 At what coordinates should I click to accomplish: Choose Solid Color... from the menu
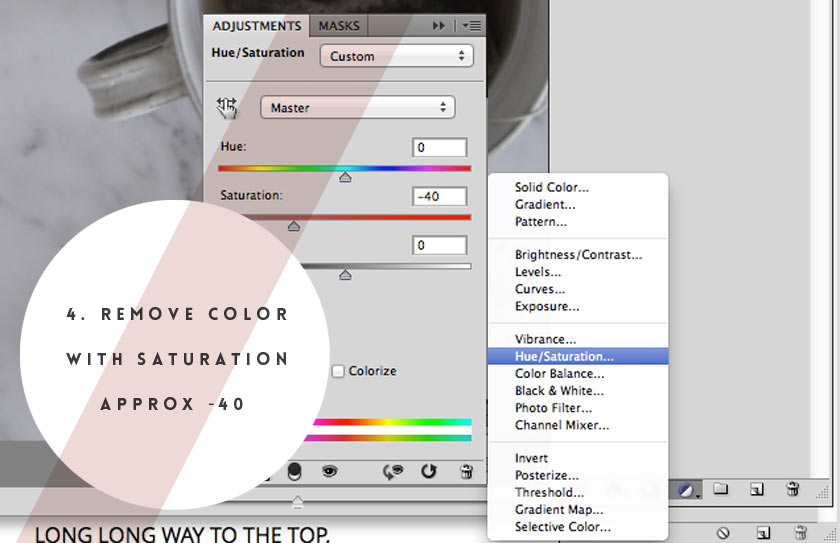tap(578, 187)
